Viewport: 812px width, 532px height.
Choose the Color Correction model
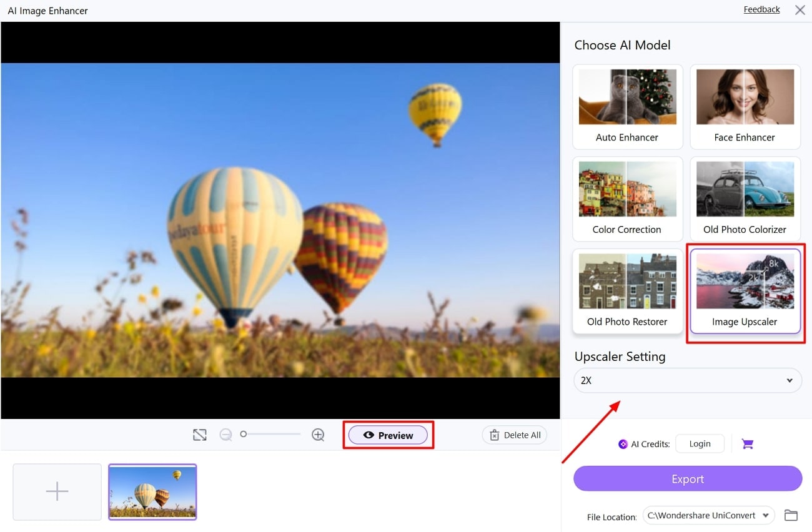627,199
